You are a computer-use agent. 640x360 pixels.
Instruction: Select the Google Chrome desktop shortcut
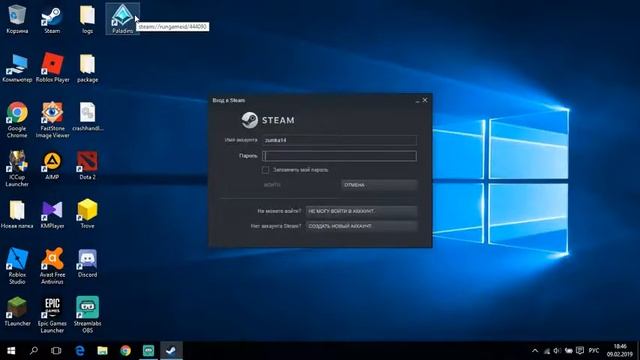(17, 120)
